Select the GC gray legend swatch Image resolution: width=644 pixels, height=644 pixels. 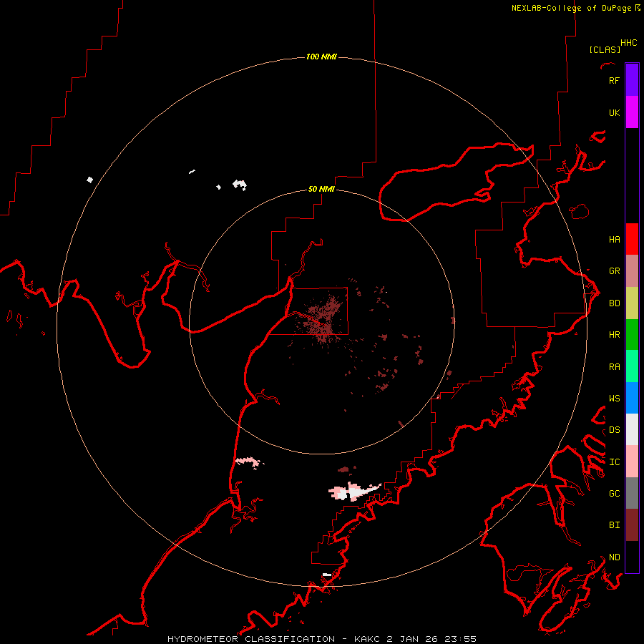tap(632, 493)
